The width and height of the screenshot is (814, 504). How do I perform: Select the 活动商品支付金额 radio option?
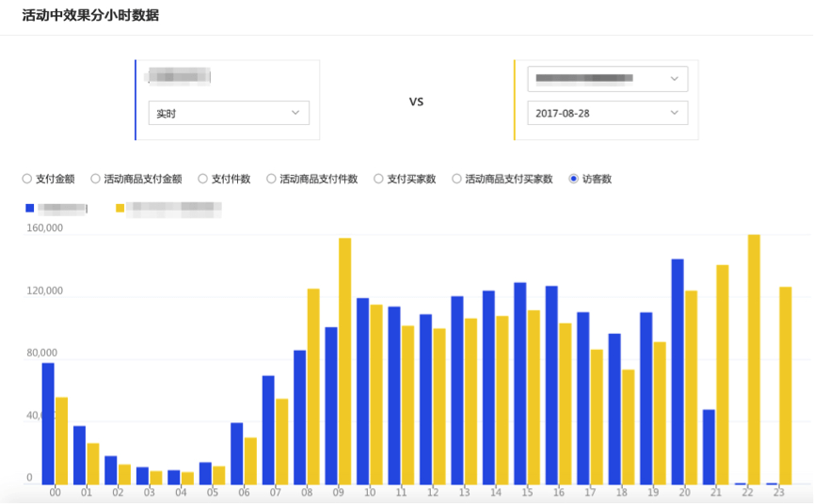pos(96,179)
